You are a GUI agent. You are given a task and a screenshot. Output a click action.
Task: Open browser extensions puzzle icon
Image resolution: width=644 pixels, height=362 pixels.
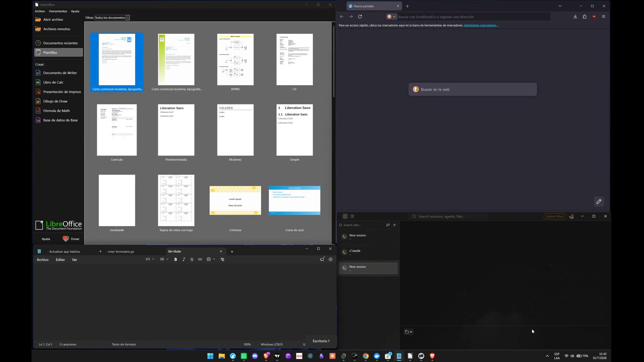[x=585, y=16]
